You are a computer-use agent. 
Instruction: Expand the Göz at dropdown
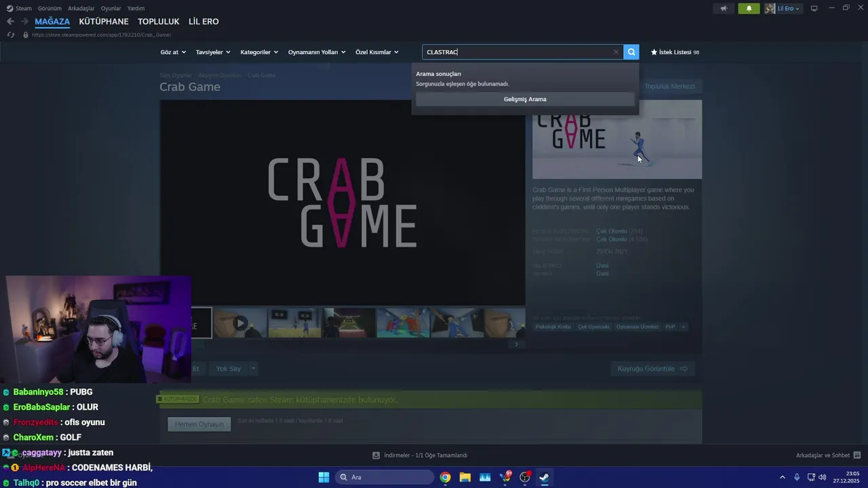(173, 52)
